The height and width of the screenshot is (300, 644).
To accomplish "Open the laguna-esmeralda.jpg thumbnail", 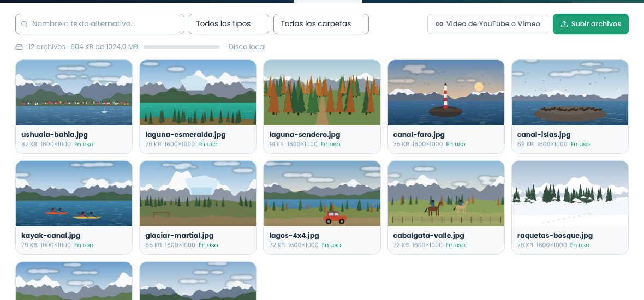I will 198,93.
